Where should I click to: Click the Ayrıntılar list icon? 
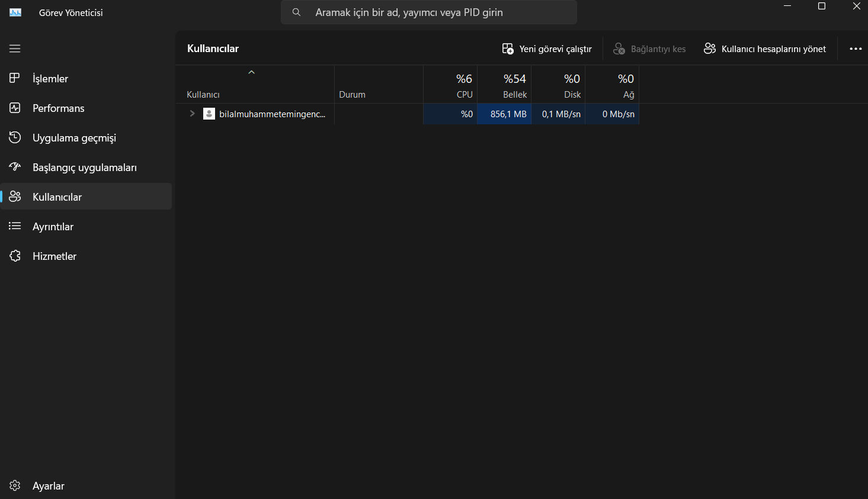(15, 226)
